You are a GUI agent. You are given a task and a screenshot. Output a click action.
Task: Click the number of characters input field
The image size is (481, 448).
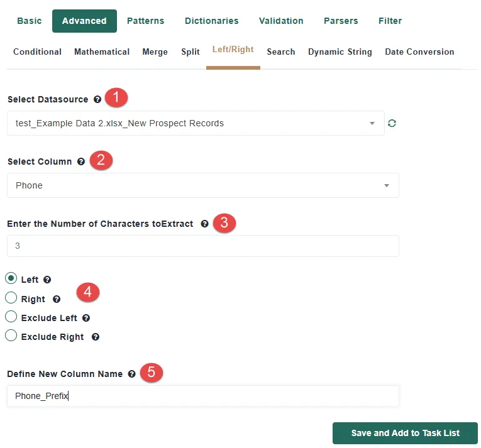coord(203,246)
